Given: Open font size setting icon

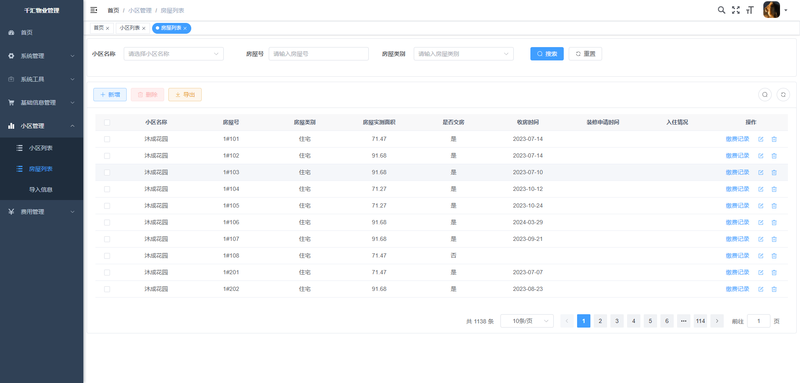Looking at the screenshot, I should tap(750, 10).
